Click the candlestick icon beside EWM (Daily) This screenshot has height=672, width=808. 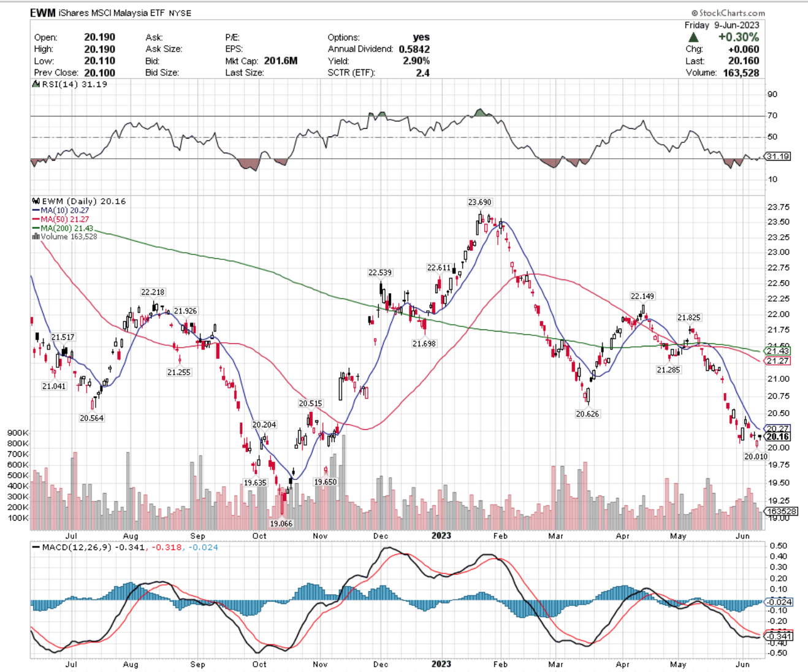click(36, 201)
